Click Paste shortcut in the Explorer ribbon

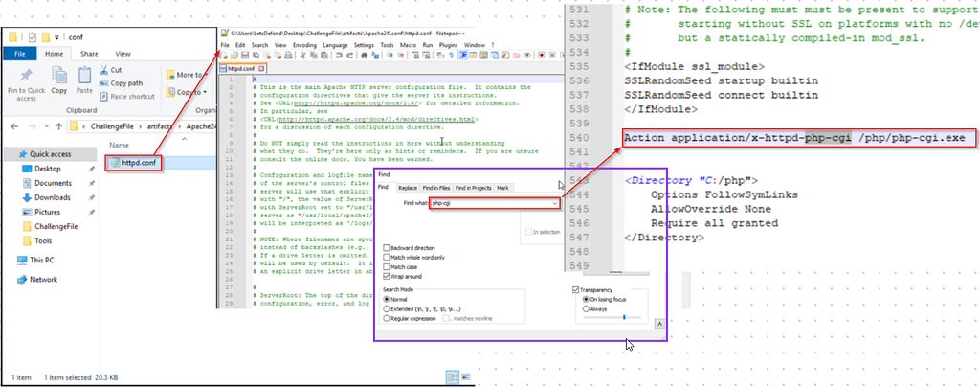(x=126, y=97)
